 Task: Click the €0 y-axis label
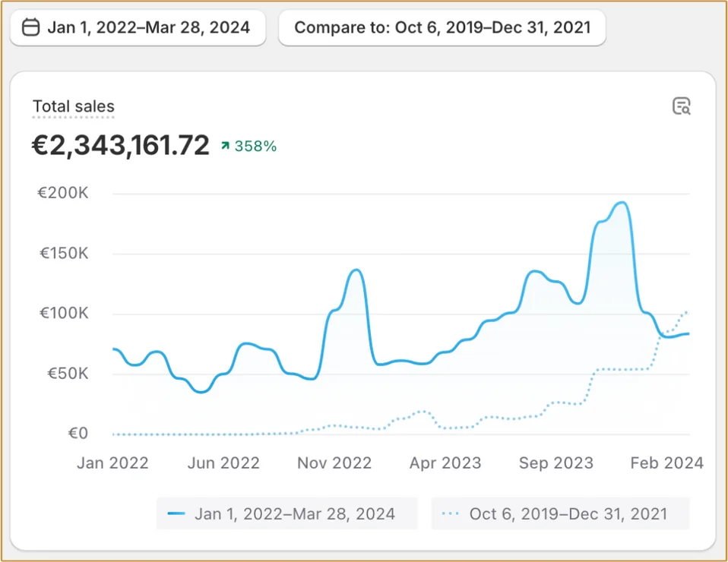78,434
